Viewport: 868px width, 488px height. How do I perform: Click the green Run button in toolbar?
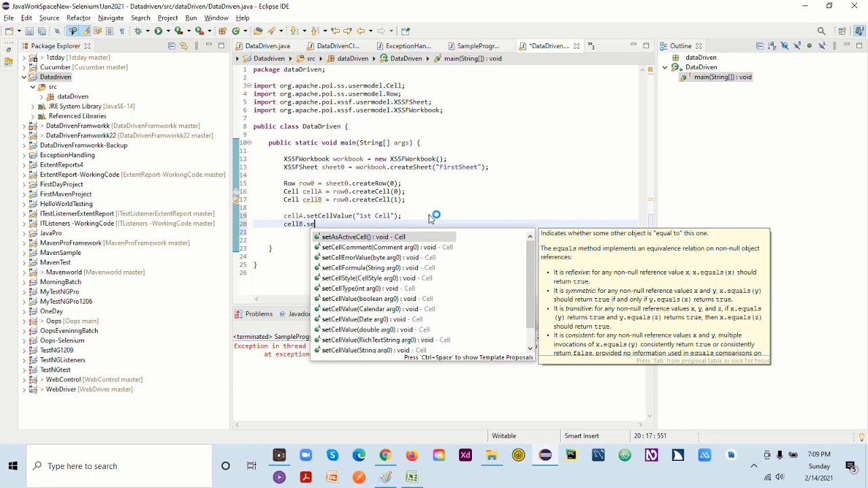[158, 30]
